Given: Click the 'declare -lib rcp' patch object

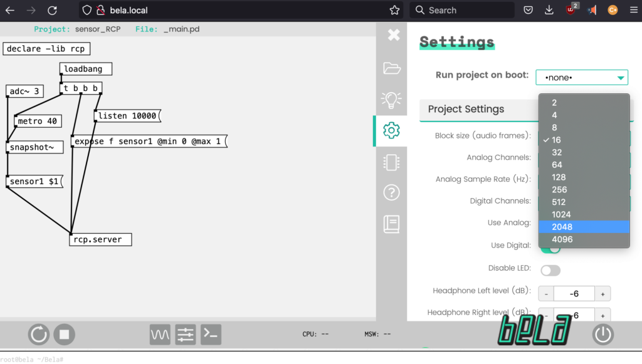Looking at the screenshot, I should (46, 49).
